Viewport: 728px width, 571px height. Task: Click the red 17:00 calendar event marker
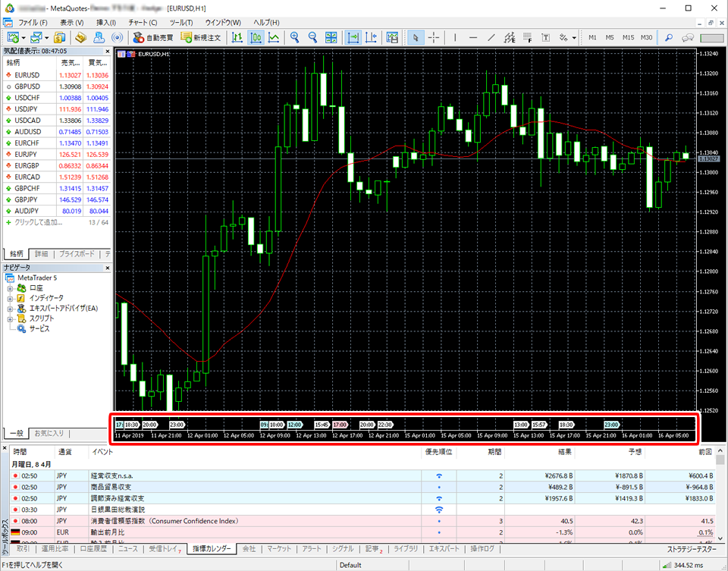click(x=339, y=425)
